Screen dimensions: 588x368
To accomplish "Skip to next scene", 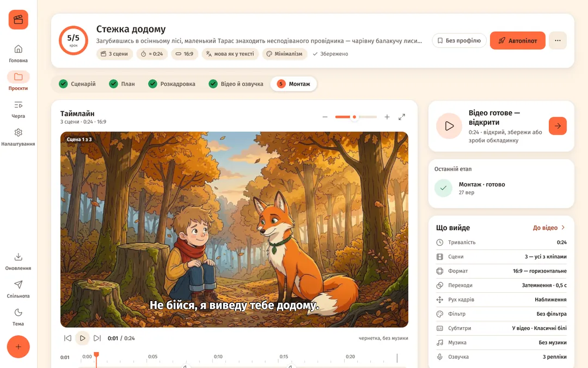I will tap(97, 338).
